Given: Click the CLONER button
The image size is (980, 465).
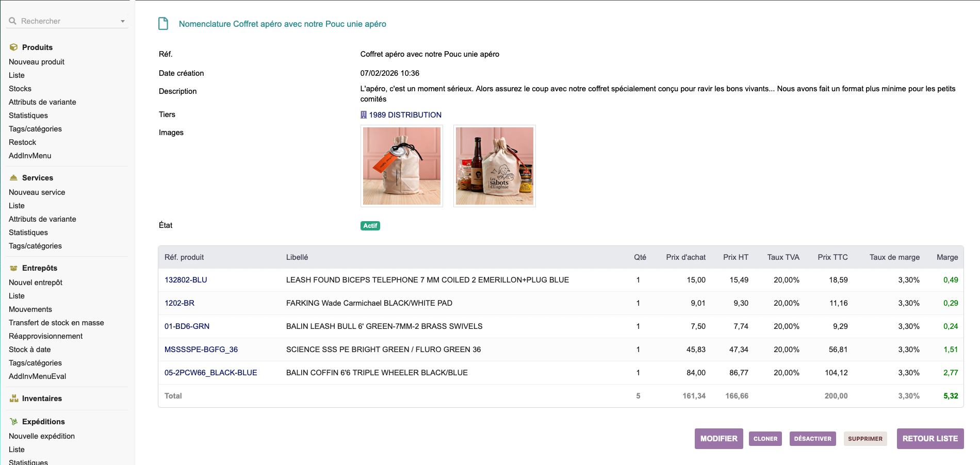Looking at the screenshot, I should [x=765, y=439].
